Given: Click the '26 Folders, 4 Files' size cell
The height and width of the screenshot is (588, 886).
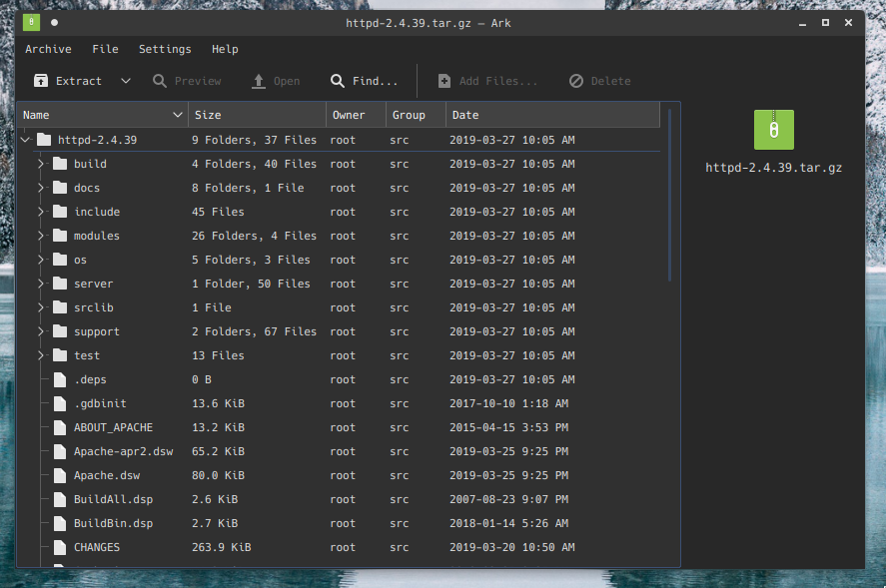Looking at the screenshot, I should tap(254, 236).
